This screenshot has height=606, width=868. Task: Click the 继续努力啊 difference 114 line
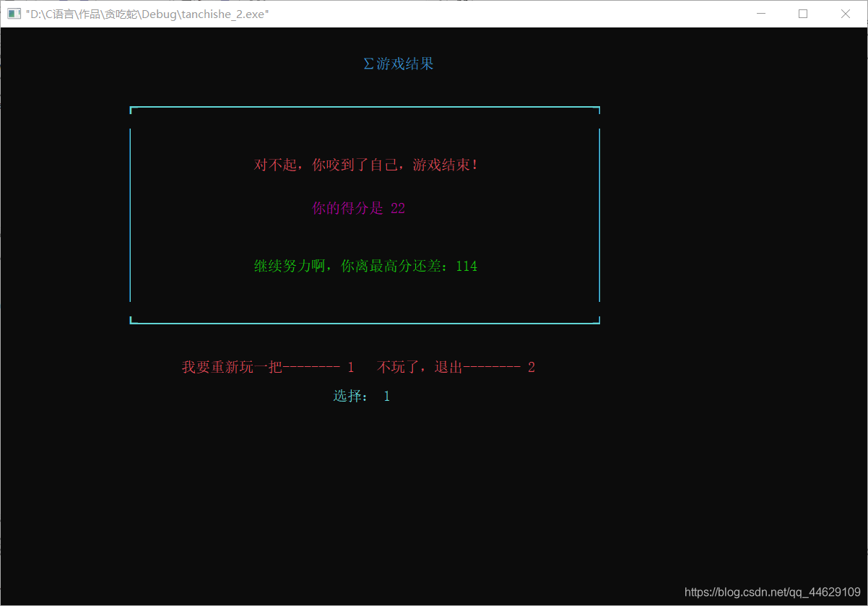365,266
